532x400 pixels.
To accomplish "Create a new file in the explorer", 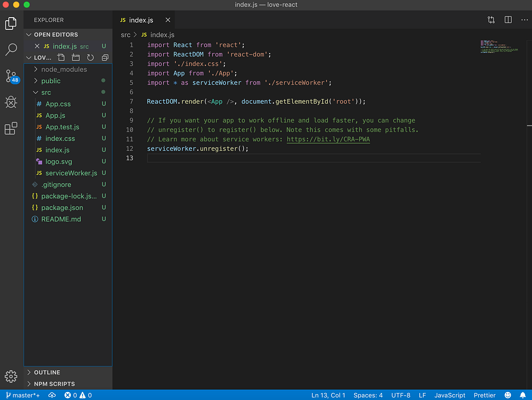I will [61, 58].
